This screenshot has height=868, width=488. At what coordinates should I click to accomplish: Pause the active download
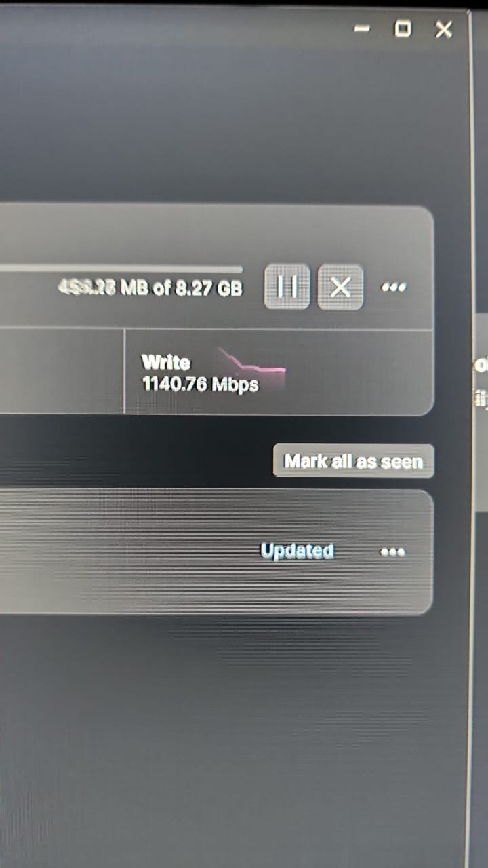pyautogui.click(x=287, y=287)
